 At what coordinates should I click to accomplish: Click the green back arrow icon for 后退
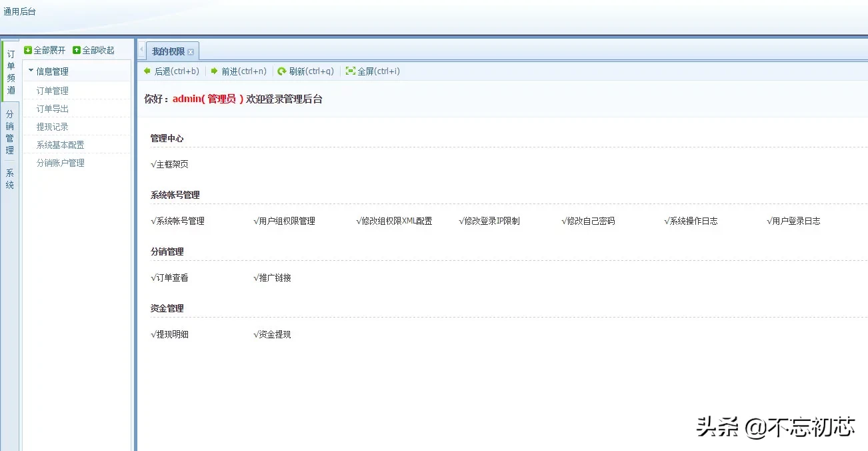click(147, 71)
